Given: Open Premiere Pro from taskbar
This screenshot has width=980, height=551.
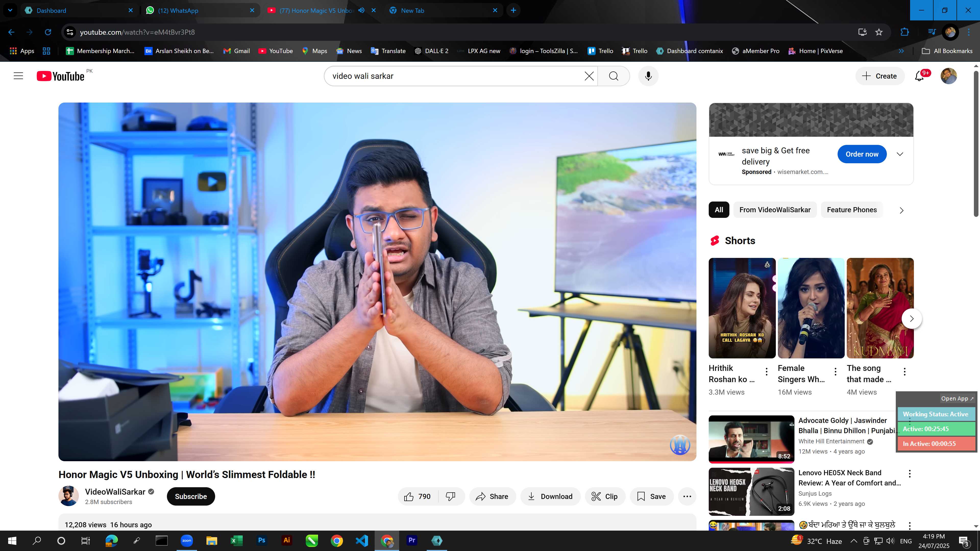Looking at the screenshot, I should click(412, 540).
